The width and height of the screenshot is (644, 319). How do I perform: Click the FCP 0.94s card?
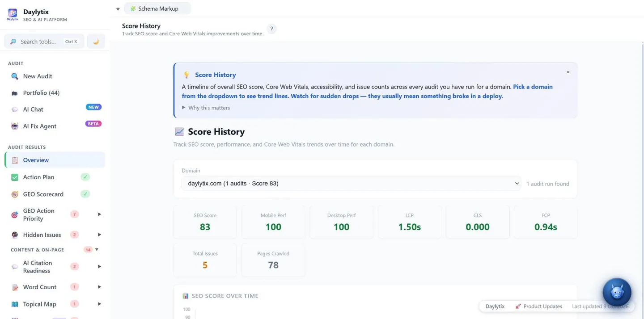point(546,222)
